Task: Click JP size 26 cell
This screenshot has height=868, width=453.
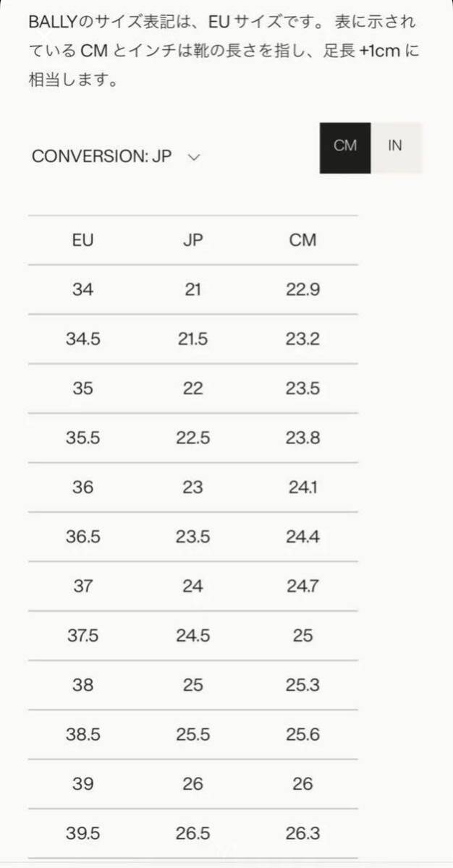Action: (192, 784)
